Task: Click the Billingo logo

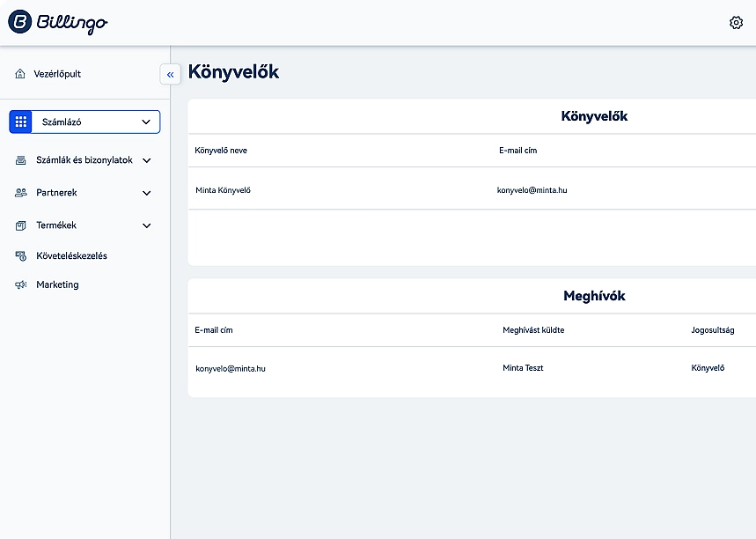Action: point(55,23)
